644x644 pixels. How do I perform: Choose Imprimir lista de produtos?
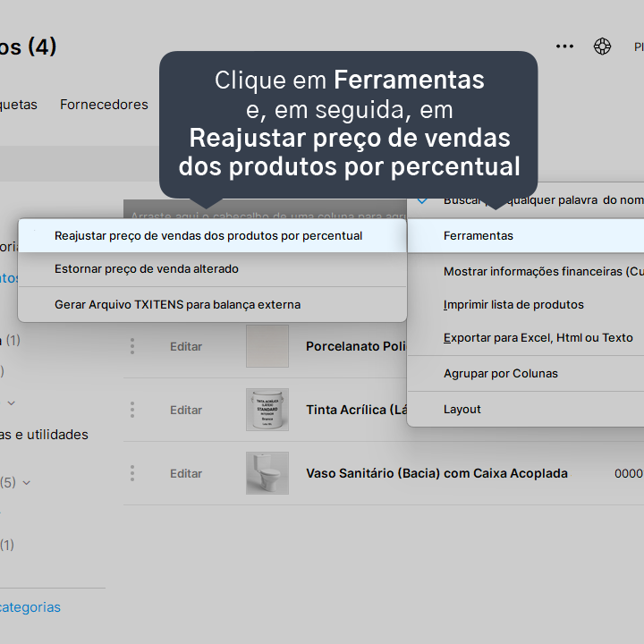tap(526, 304)
